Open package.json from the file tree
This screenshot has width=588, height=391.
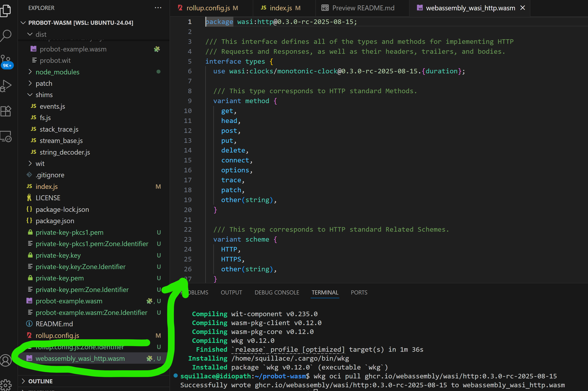(x=55, y=221)
